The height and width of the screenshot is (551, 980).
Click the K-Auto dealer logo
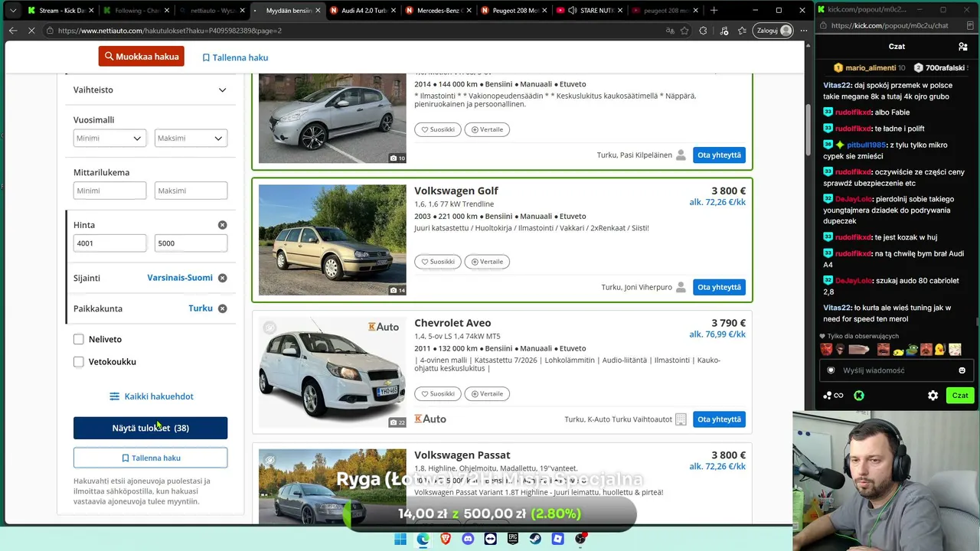click(430, 419)
